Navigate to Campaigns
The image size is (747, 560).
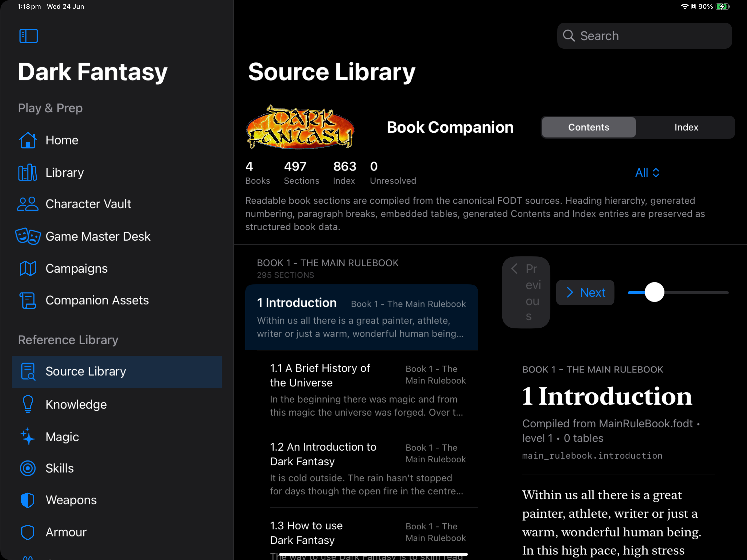point(116,269)
